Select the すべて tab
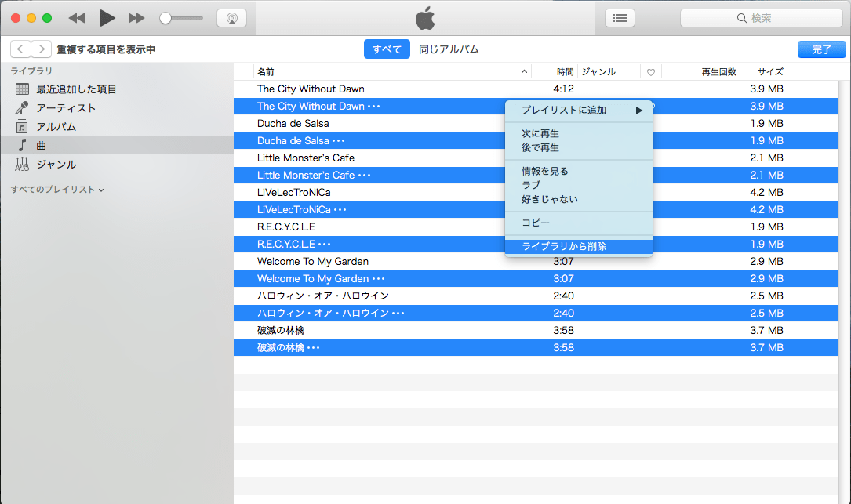 387,49
